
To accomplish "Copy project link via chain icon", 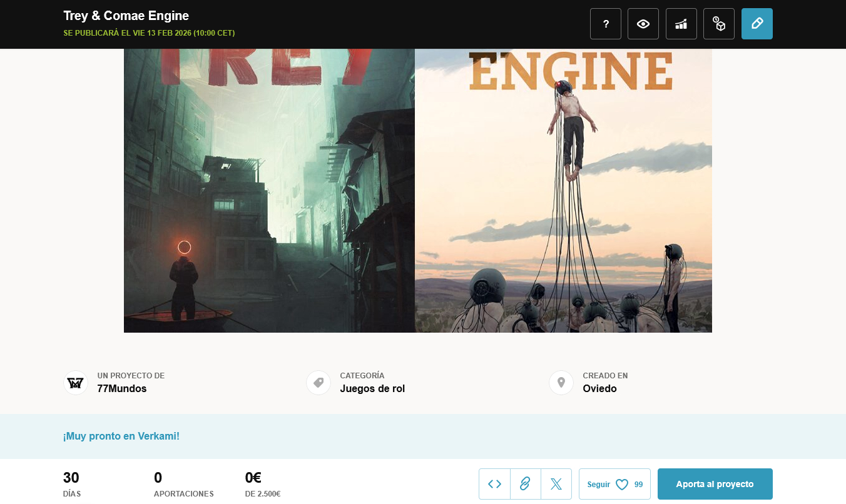I will 525,484.
